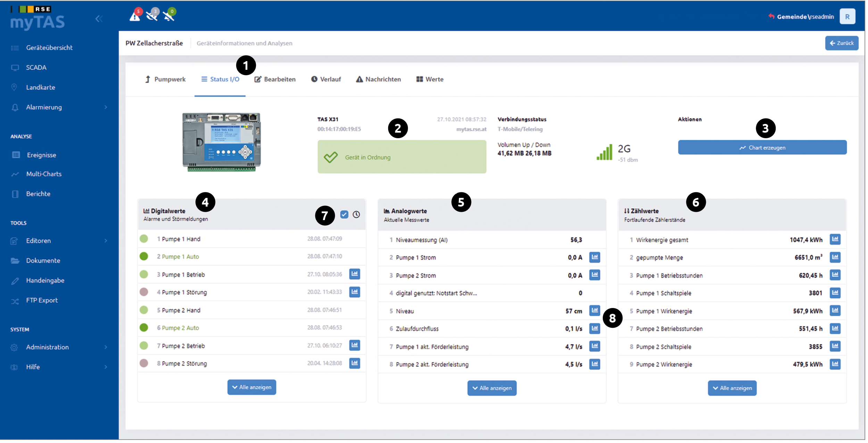The height and width of the screenshot is (443, 868).
Task: Open chart icon for Pumpe 2 Störung
Action: tap(354, 363)
